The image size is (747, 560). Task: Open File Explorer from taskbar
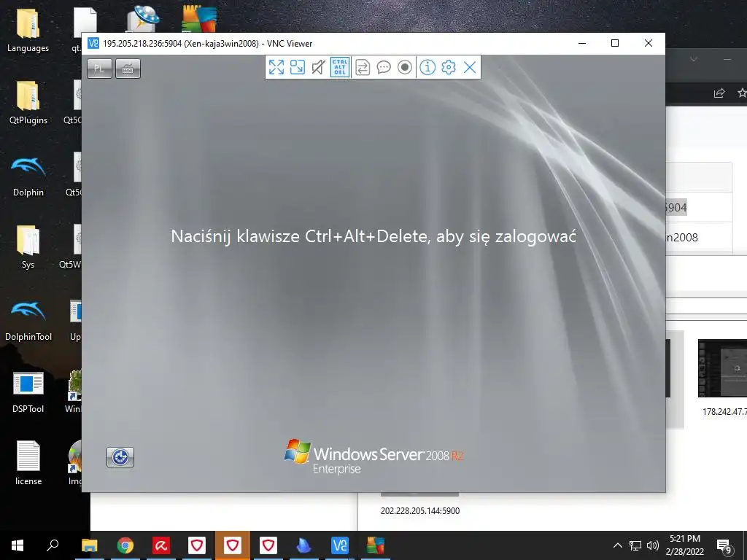89,545
